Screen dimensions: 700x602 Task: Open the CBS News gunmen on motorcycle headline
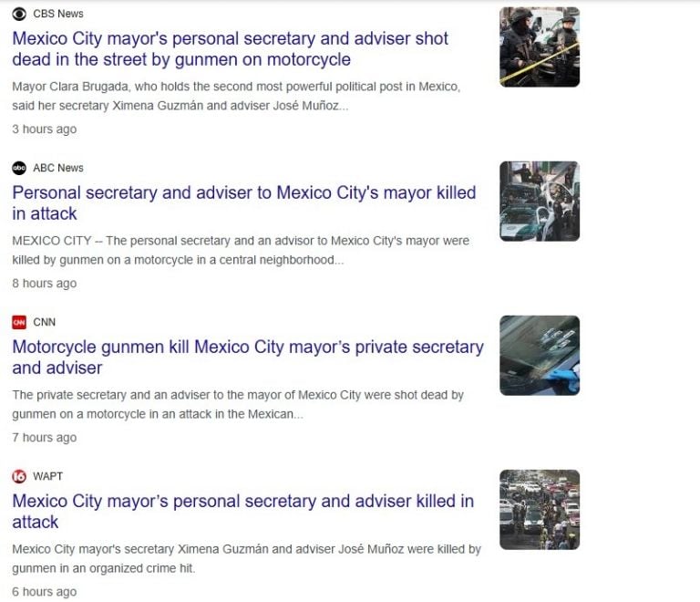click(x=230, y=49)
